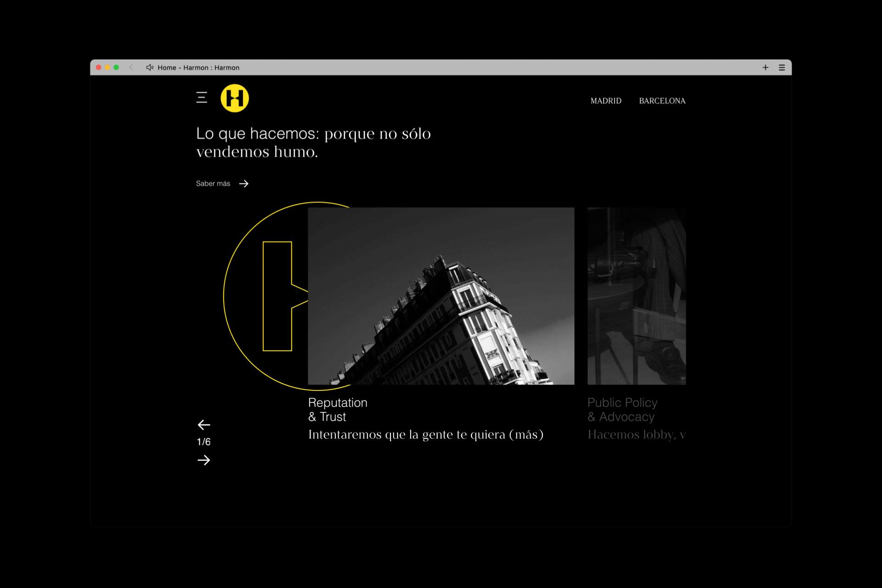Click the arrow next to Saber más
Screen dimensions: 882x588
pyautogui.click(x=244, y=184)
